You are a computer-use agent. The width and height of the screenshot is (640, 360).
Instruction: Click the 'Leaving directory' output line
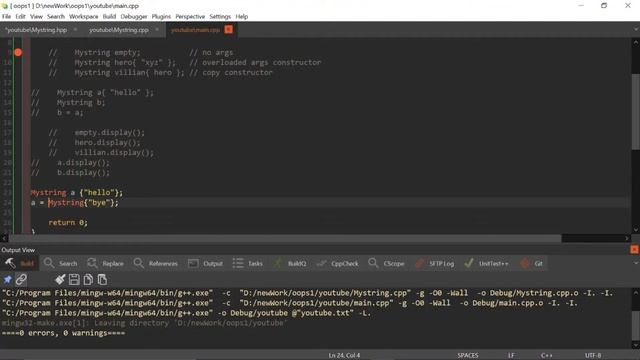145,323
